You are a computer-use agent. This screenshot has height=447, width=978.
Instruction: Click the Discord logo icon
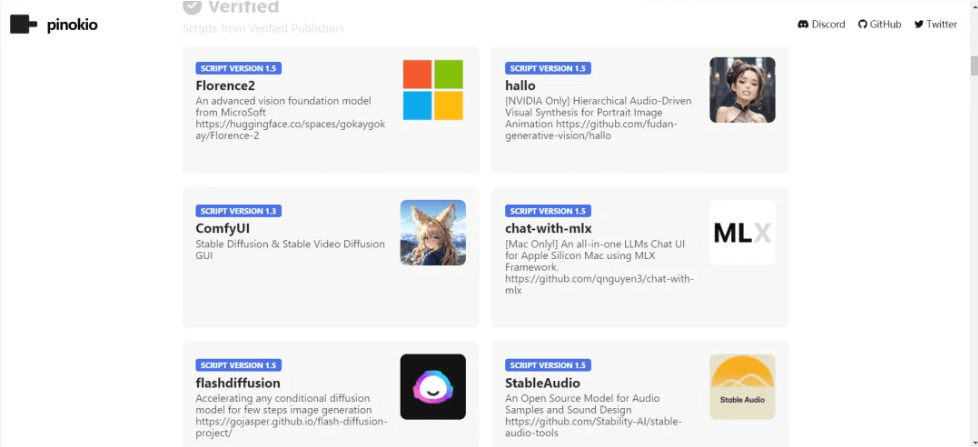coord(803,24)
